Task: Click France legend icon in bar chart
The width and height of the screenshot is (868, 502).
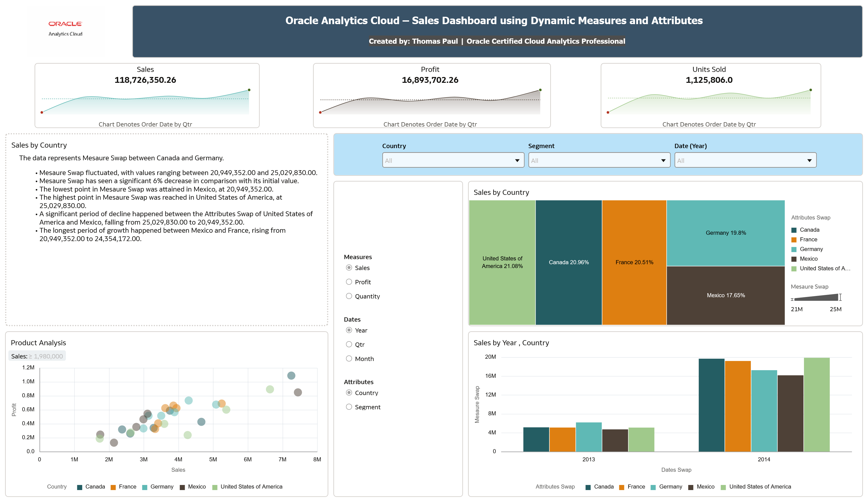Action: click(x=622, y=487)
